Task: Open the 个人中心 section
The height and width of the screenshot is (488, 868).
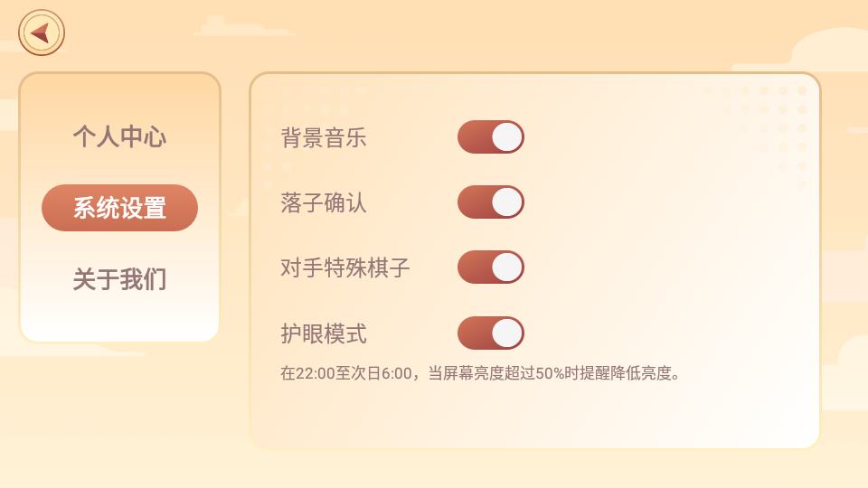Action: coord(119,136)
